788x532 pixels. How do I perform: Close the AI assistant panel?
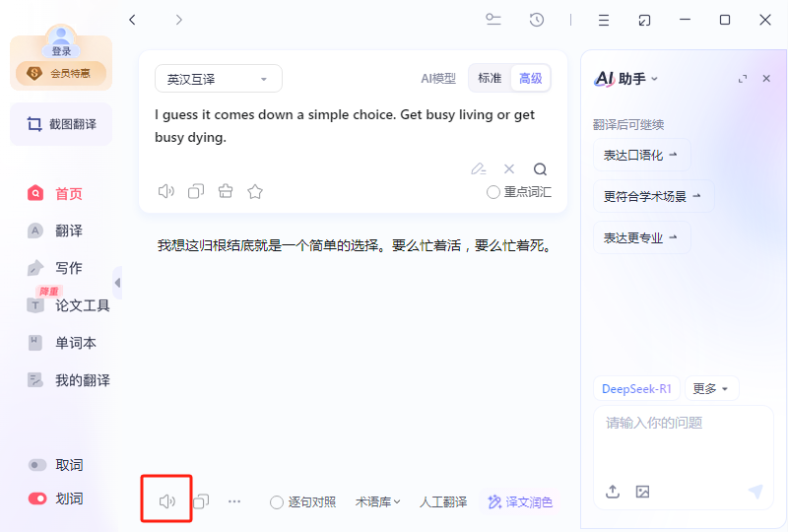[x=766, y=79]
